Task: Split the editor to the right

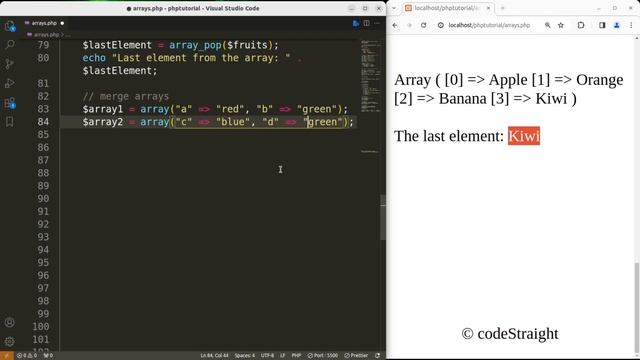Action: click(367, 23)
